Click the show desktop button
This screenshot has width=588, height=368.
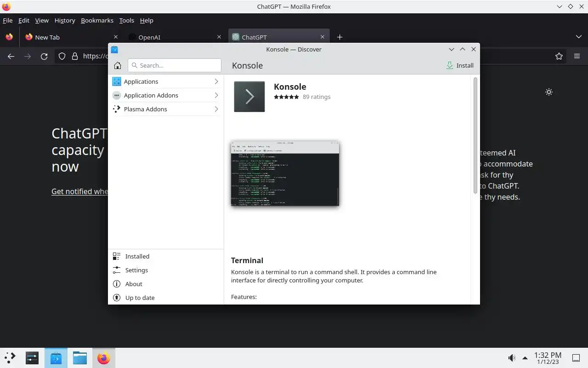576,358
